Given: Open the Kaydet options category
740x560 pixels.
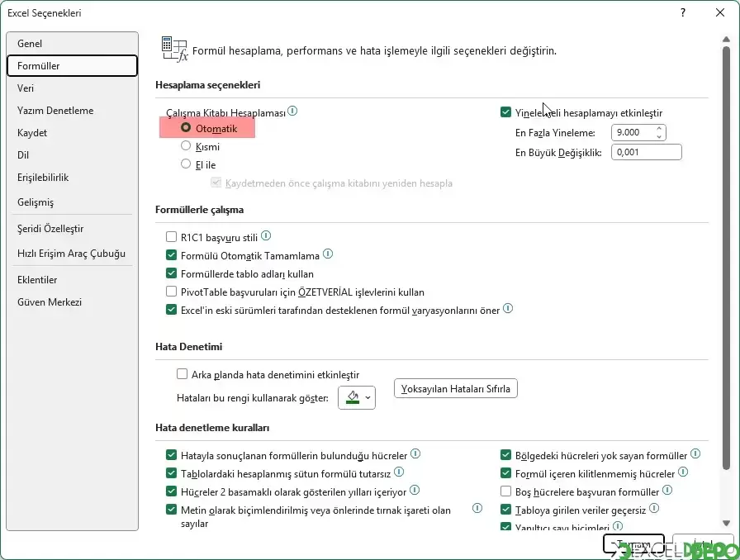Looking at the screenshot, I should click(x=72, y=133).
